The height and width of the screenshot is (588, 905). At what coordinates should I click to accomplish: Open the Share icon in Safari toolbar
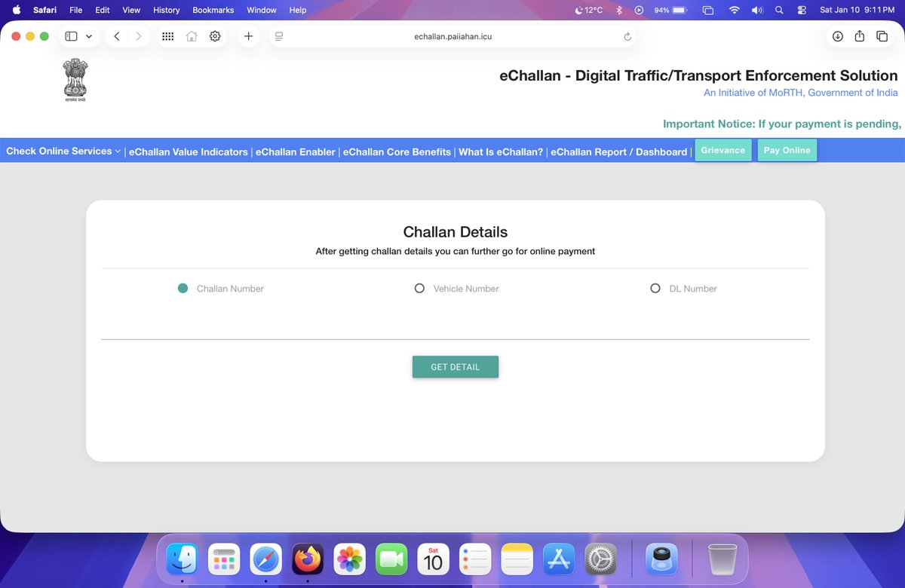[x=860, y=36]
